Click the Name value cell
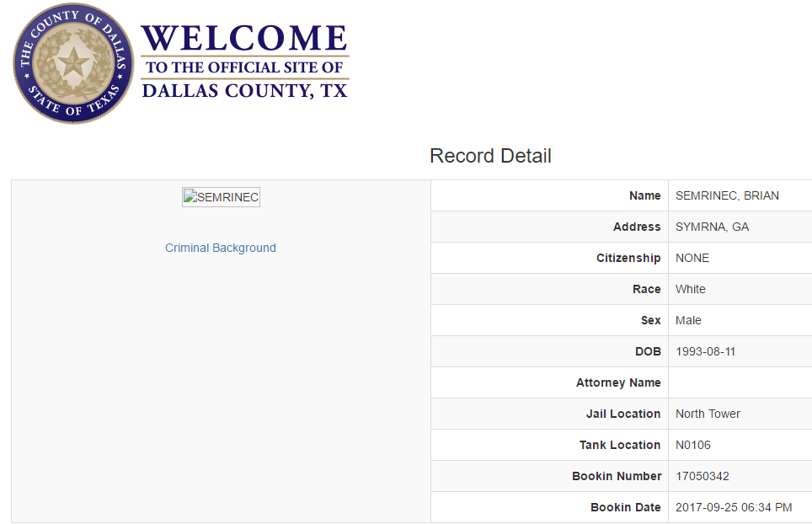 click(727, 195)
